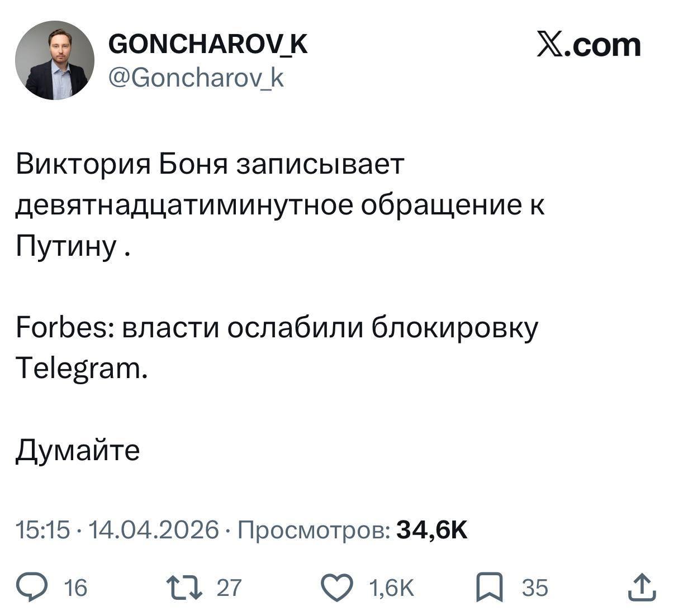Screen dimensions: 674x616
Task: Open the author's profile photo
Action: tap(55, 60)
